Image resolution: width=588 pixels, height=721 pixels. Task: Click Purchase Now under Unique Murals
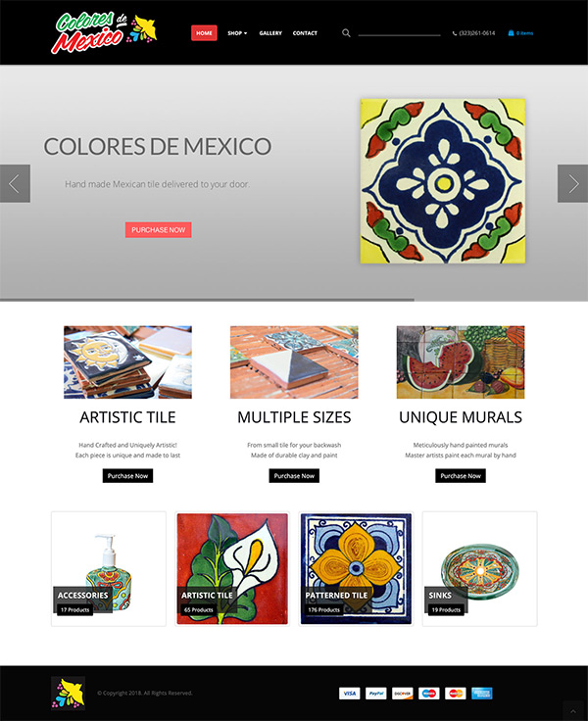pyautogui.click(x=460, y=476)
